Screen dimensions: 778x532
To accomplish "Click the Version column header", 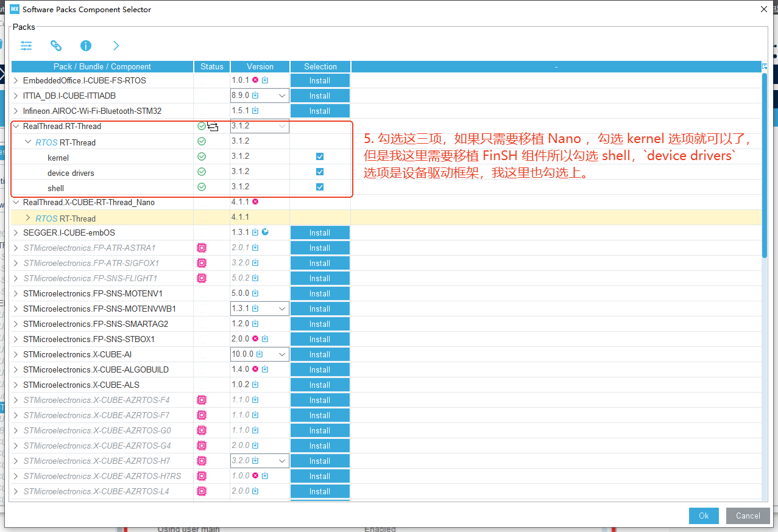I will pyautogui.click(x=260, y=66).
